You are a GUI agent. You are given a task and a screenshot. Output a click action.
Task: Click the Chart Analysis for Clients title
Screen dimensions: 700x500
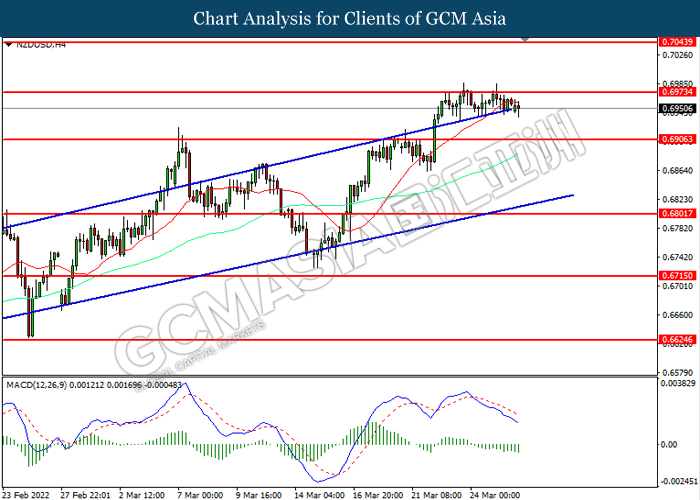coord(350,19)
